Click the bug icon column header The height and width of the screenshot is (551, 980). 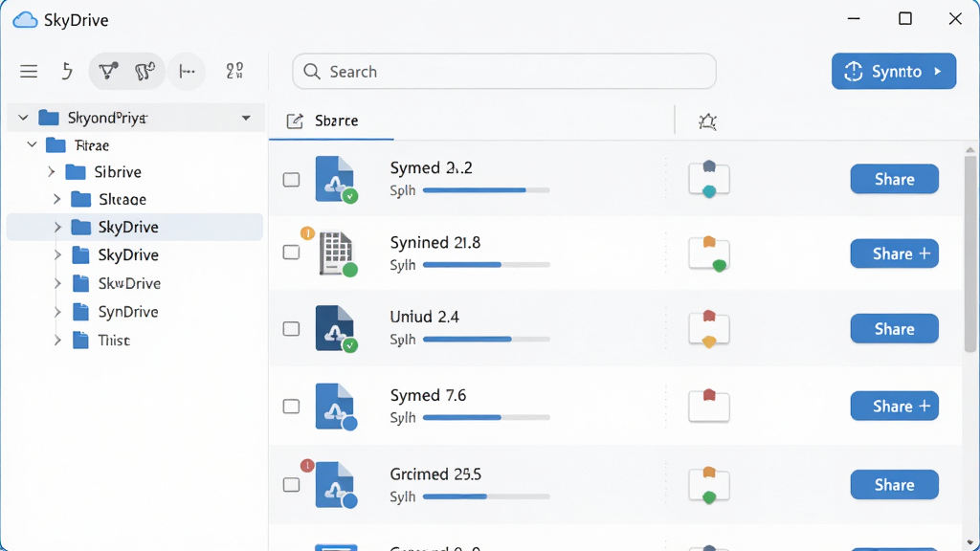pos(707,121)
